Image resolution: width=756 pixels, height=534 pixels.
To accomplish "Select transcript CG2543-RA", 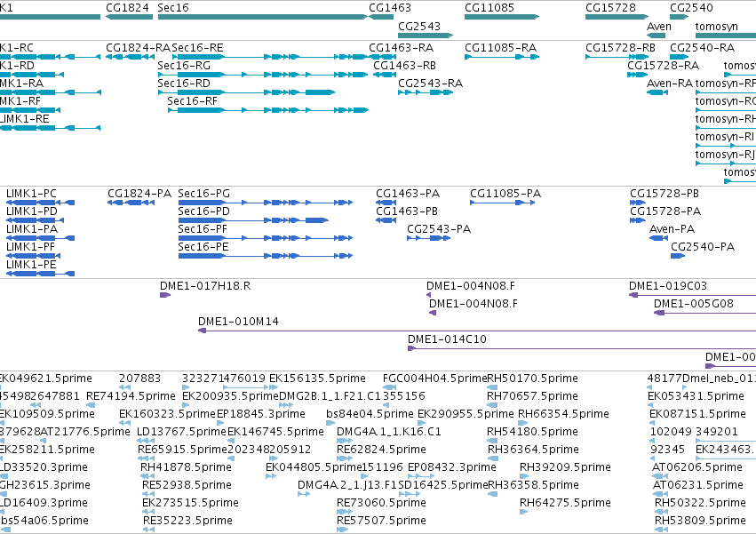I will (431, 84).
